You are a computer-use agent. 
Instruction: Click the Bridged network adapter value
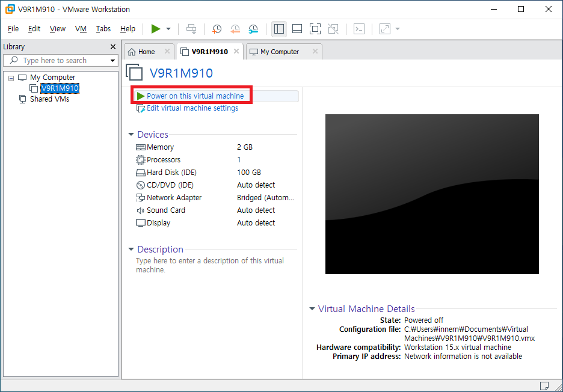tap(265, 197)
